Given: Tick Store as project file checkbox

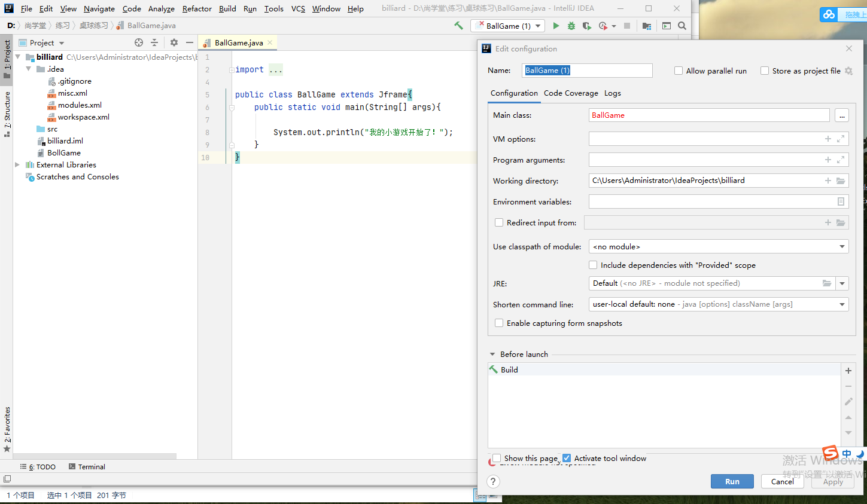Looking at the screenshot, I should 765,71.
